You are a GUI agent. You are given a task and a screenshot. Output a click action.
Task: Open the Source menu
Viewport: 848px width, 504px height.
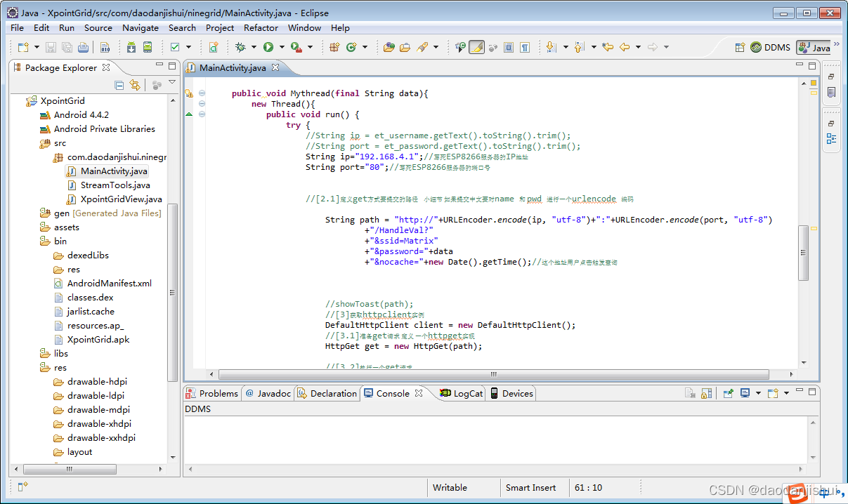coord(98,27)
